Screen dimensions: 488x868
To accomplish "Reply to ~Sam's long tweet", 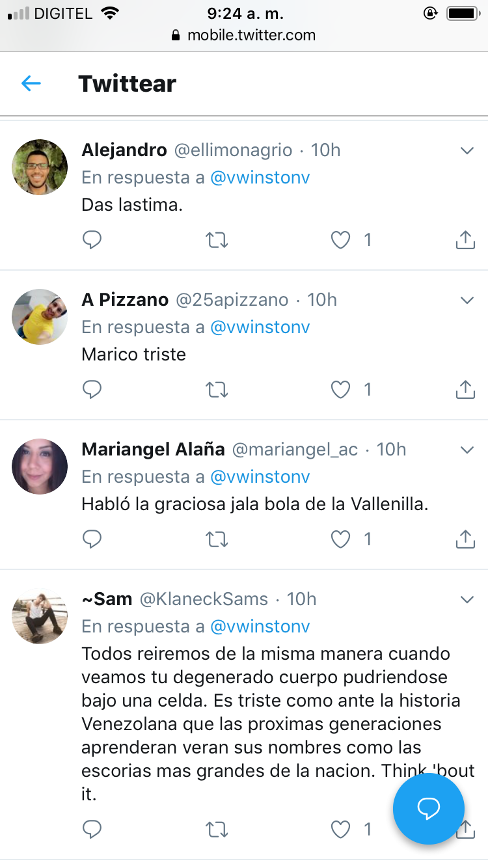I will 92,829.
